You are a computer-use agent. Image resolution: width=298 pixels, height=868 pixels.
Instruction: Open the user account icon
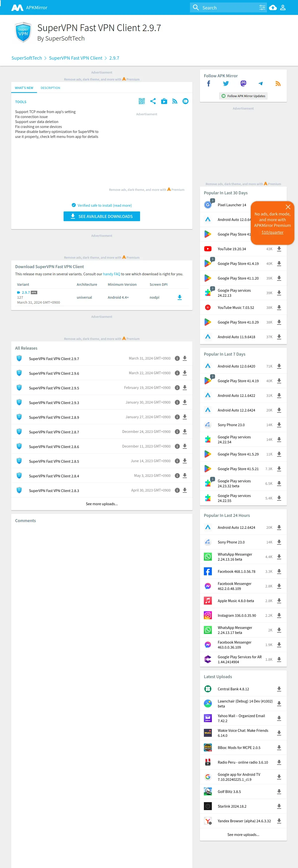[x=283, y=7]
